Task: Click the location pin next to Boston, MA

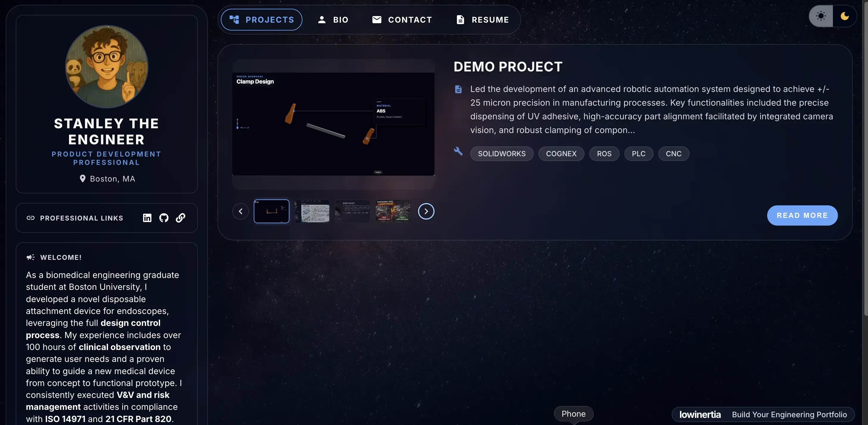Action: click(83, 179)
